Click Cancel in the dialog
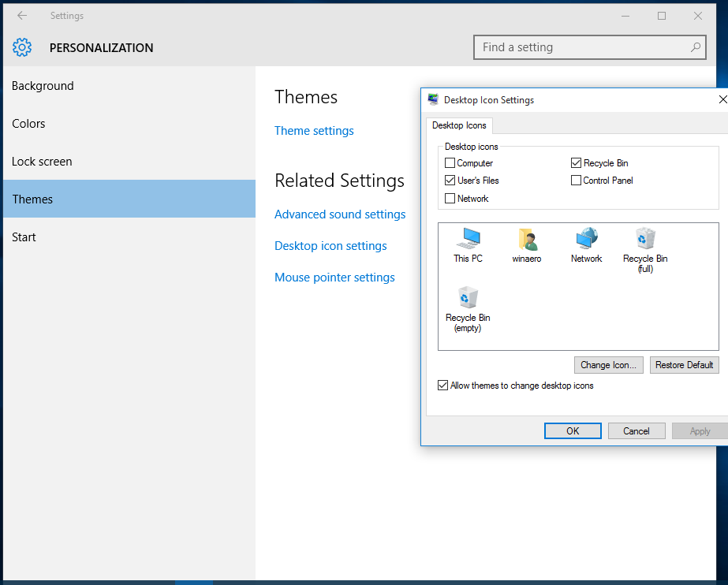This screenshot has width=728, height=585. tap(637, 431)
